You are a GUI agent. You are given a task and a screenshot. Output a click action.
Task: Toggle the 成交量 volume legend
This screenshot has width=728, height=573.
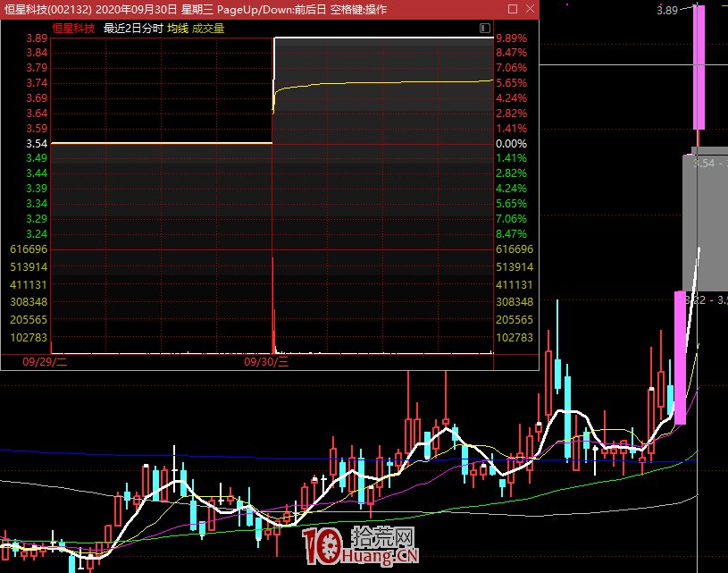pyautogui.click(x=208, y=29)
